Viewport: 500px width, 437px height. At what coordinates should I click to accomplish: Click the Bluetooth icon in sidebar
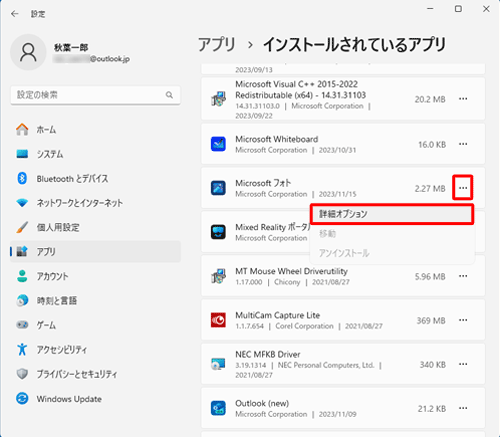coord(22,178)
